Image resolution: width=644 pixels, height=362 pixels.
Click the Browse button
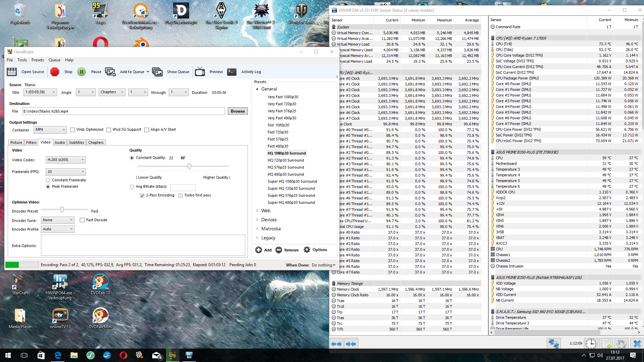(x=237, y=111)
